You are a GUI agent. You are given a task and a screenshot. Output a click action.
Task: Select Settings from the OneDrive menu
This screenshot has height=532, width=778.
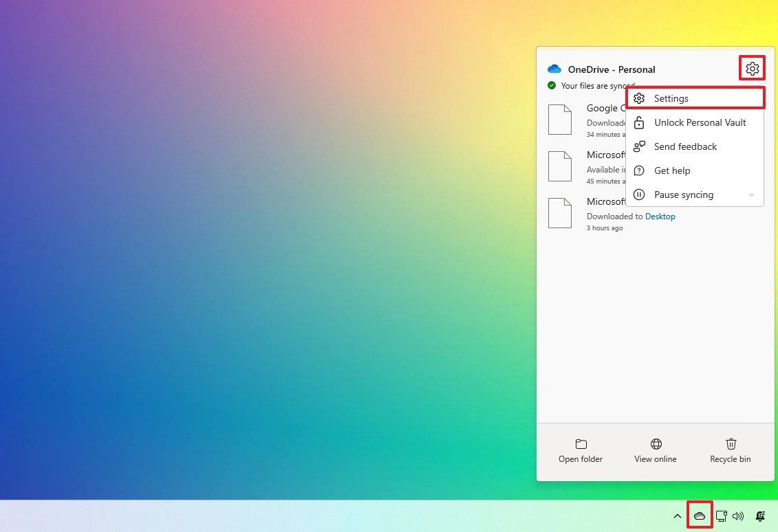(671, 98)
